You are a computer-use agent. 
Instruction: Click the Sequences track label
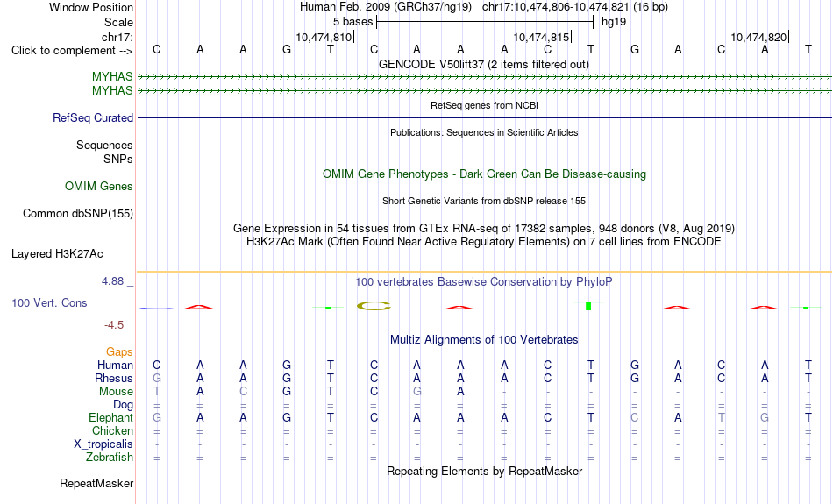click(104, 145)
